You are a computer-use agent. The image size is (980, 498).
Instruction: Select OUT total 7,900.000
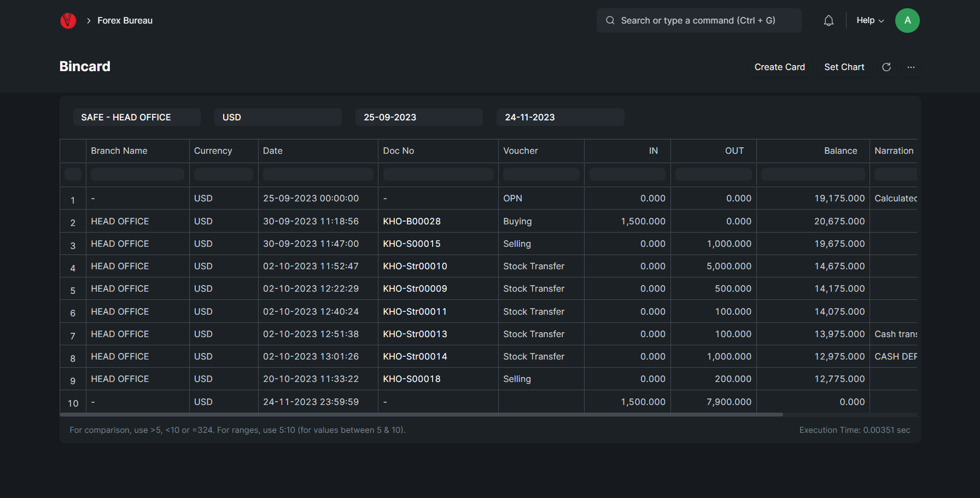[x=714, y=402]
